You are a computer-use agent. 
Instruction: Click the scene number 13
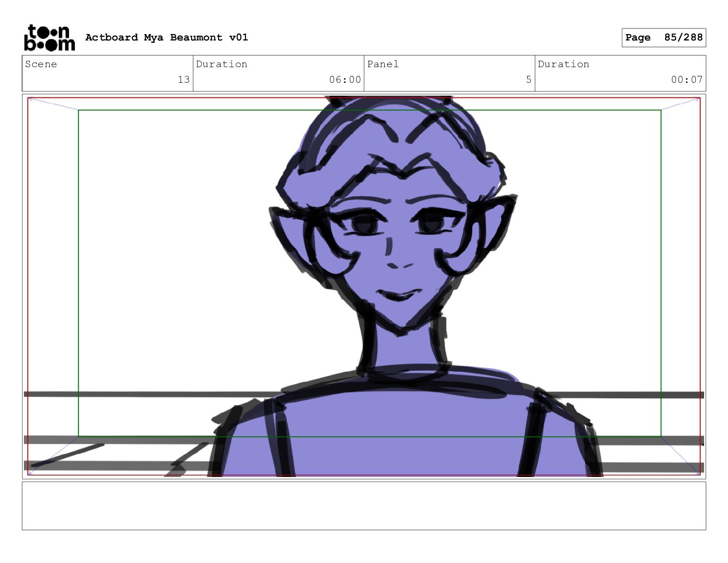pyautogui.click(x=184, y=80)
